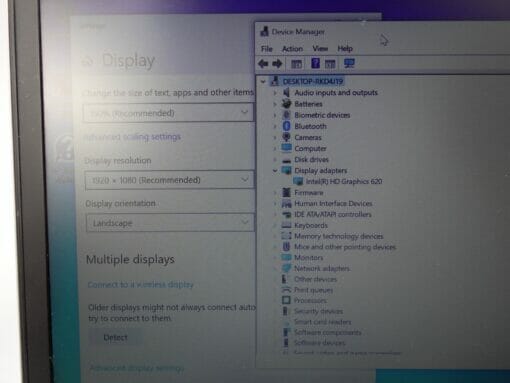
Task: Open the File menu
Action: [266, 49]
